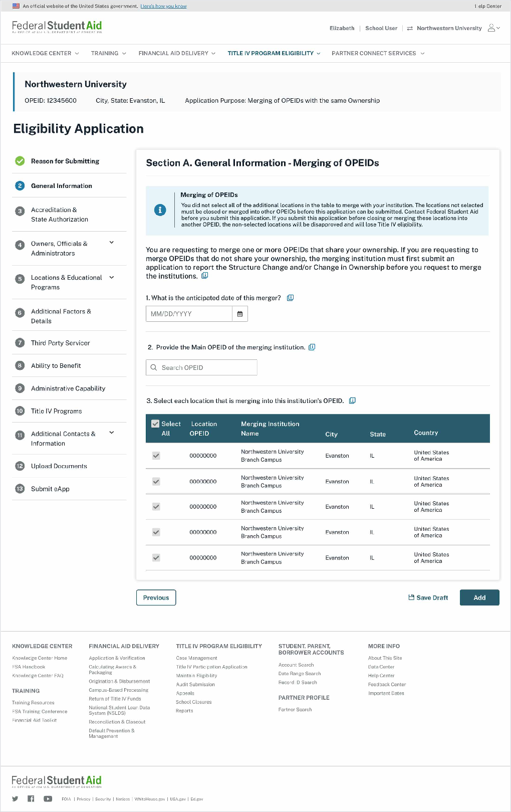Viewport: 511px width, 812px height.
Task: Click the switch-school arrows icon
Action: (410, 29)
